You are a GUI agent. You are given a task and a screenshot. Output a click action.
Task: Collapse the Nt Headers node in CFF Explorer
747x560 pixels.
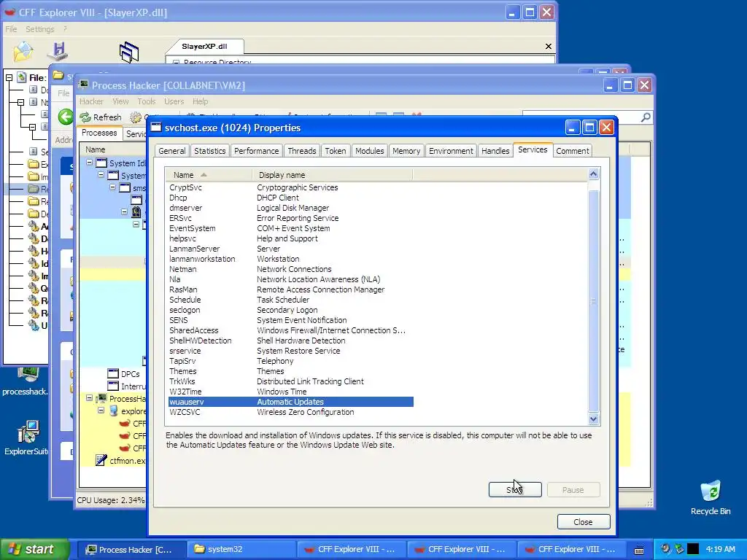20,102
